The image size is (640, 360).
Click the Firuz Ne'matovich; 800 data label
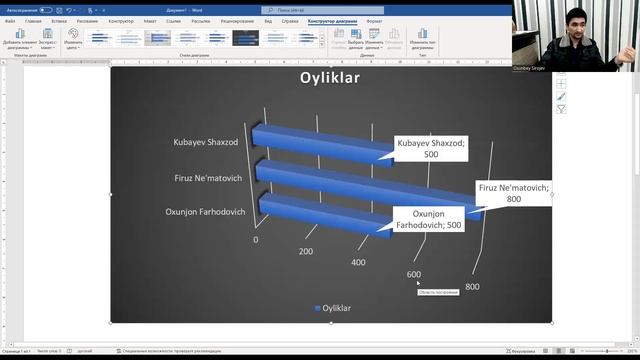pyautogui.click(x=513, y=193)
